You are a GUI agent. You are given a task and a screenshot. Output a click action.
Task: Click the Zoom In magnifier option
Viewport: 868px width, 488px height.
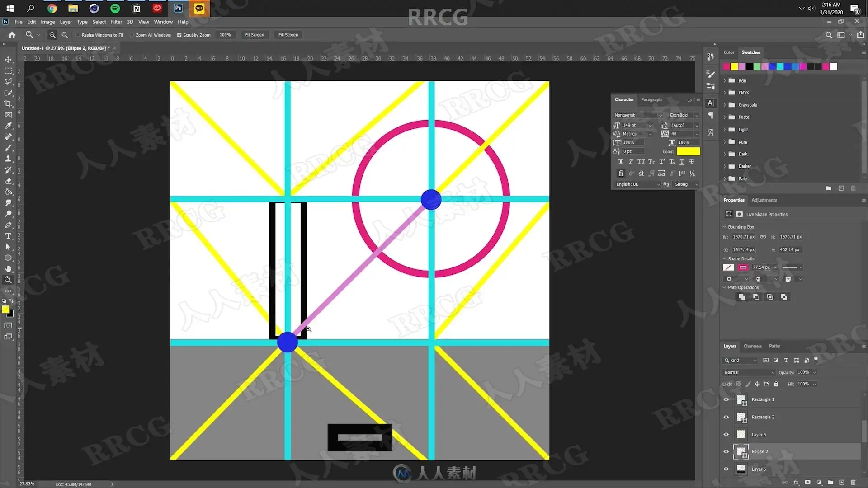click(x=52, y=35)
